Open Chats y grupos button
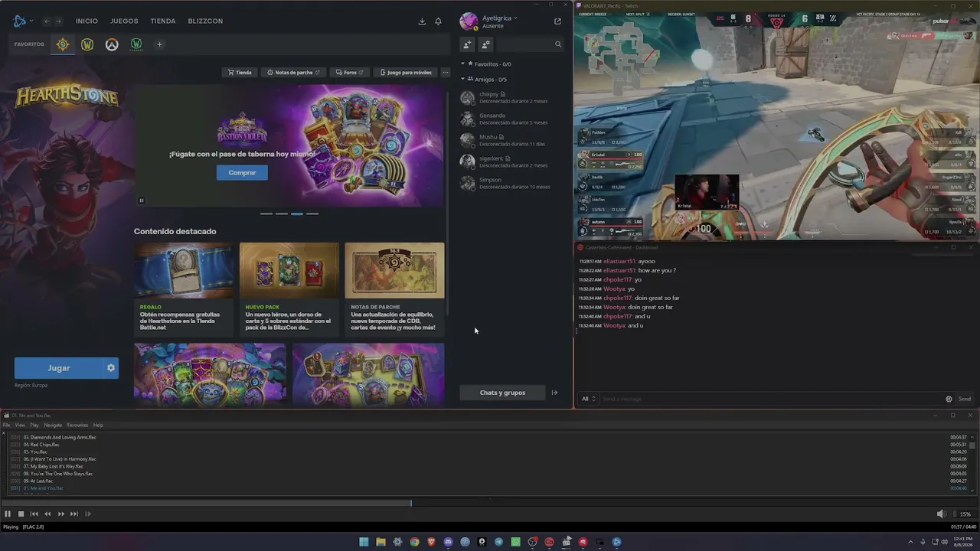Viewport: 980px width, 551px height. pos(502,393)
